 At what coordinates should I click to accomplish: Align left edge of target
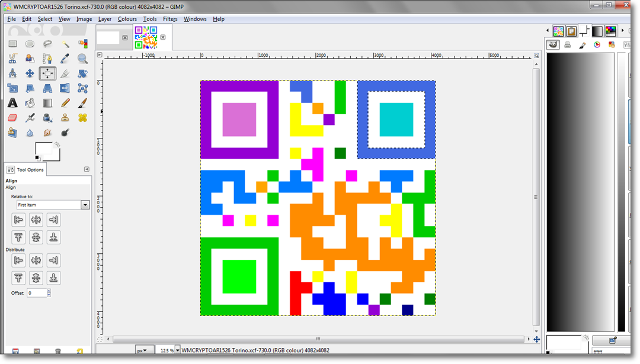18,220
